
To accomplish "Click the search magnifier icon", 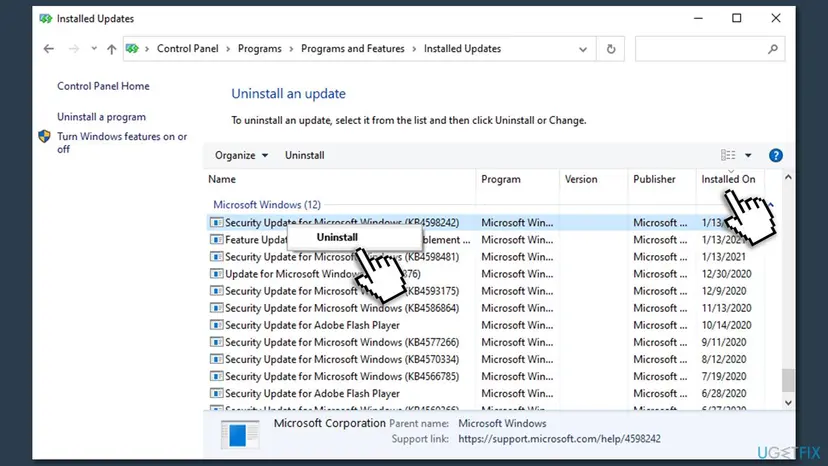I will coord(773,49).
